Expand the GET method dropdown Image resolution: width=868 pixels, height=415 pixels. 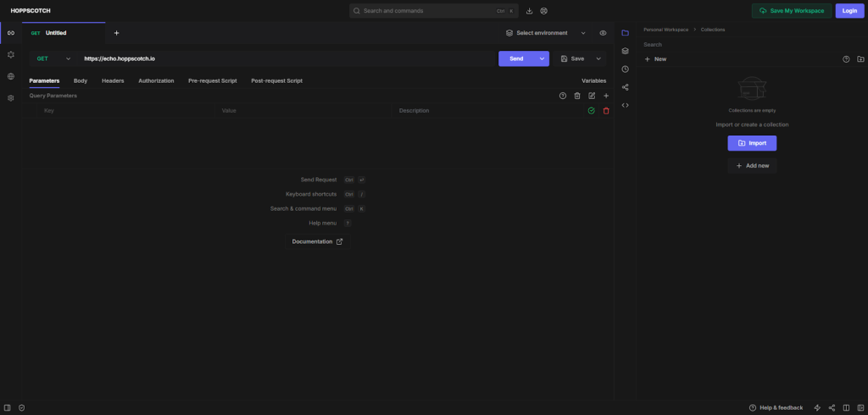click(x=53, y=58)
